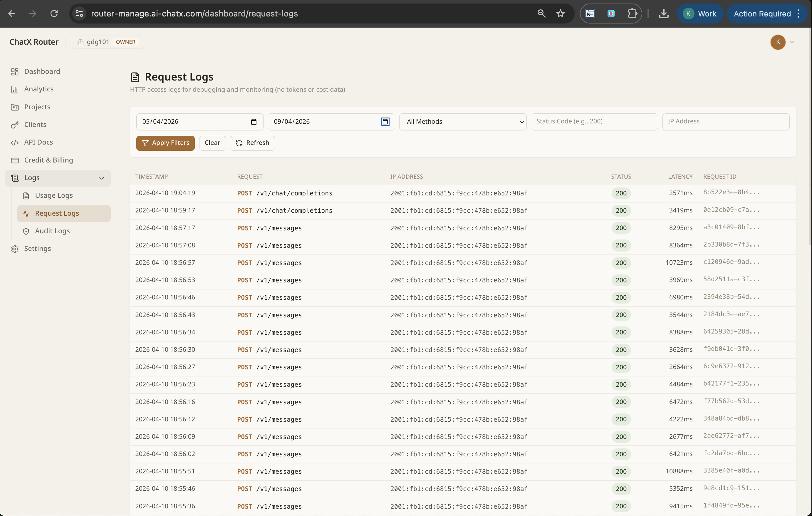Open the All Methods dropdown
Screen dimensions: 812x516
463,121
